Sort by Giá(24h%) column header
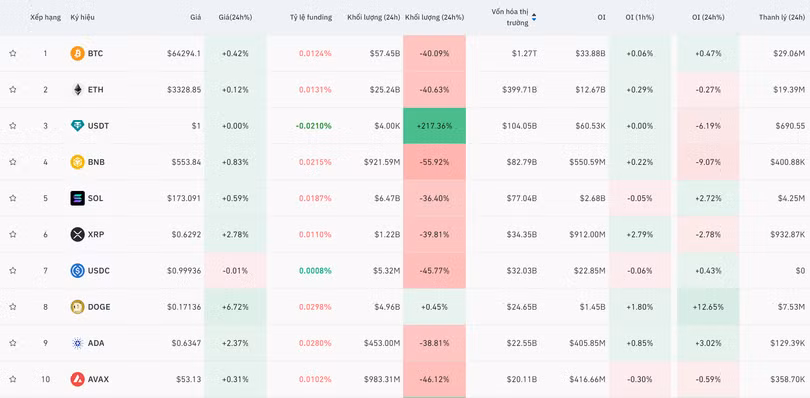Image resolution: width=810 pixels, height=398 pixels. (235, 17)
